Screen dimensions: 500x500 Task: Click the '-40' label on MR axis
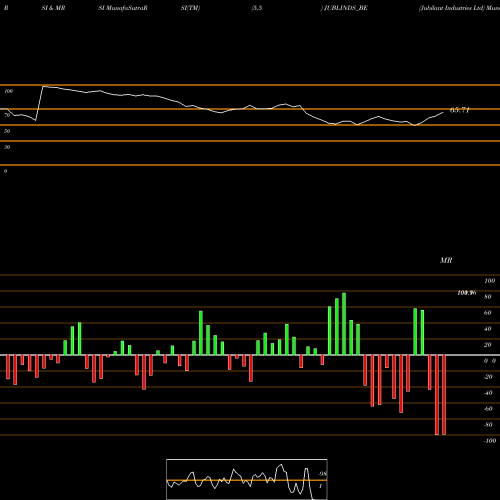[x=488, y=393]
